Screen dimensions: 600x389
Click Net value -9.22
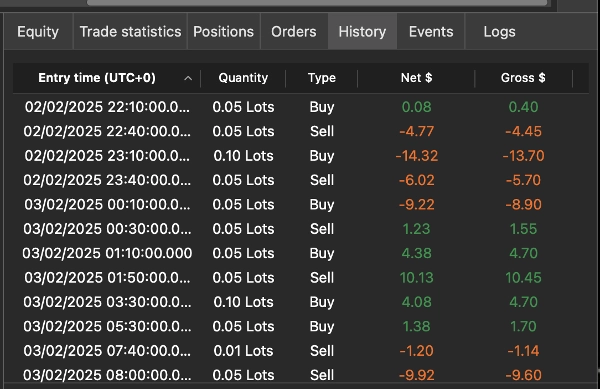tap(416, 205)
